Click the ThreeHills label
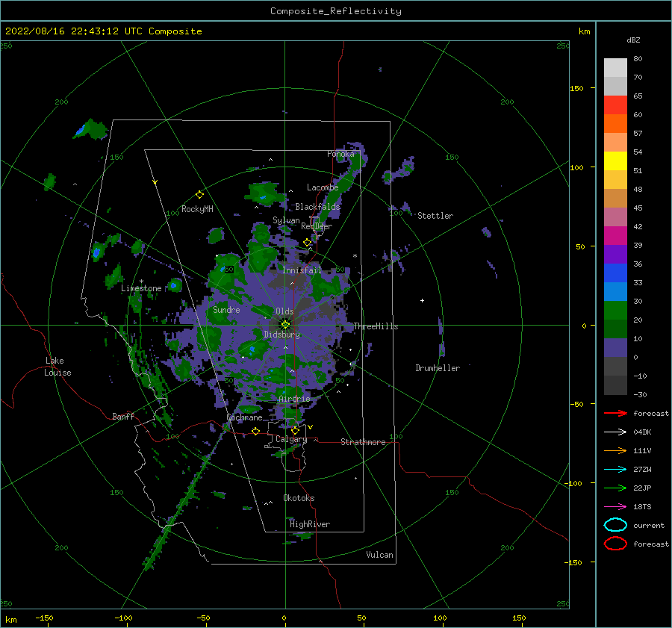The height and width of the screenshot is (628, 672). click(376, 326)
